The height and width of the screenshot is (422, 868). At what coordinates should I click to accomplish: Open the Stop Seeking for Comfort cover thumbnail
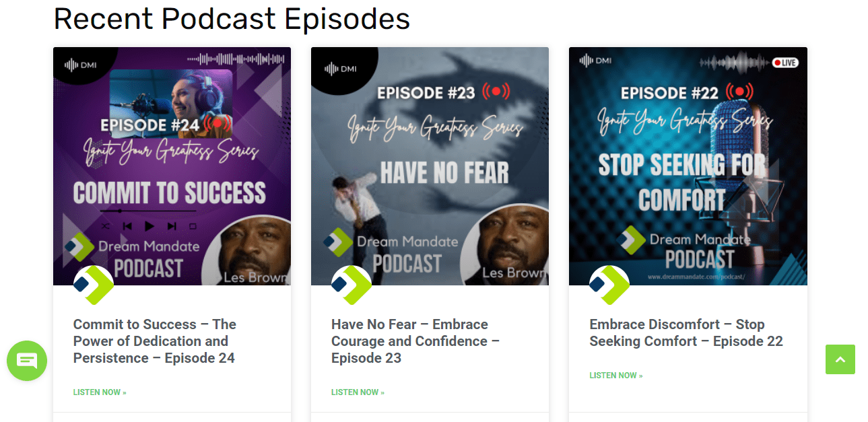[x=688, y=166]
